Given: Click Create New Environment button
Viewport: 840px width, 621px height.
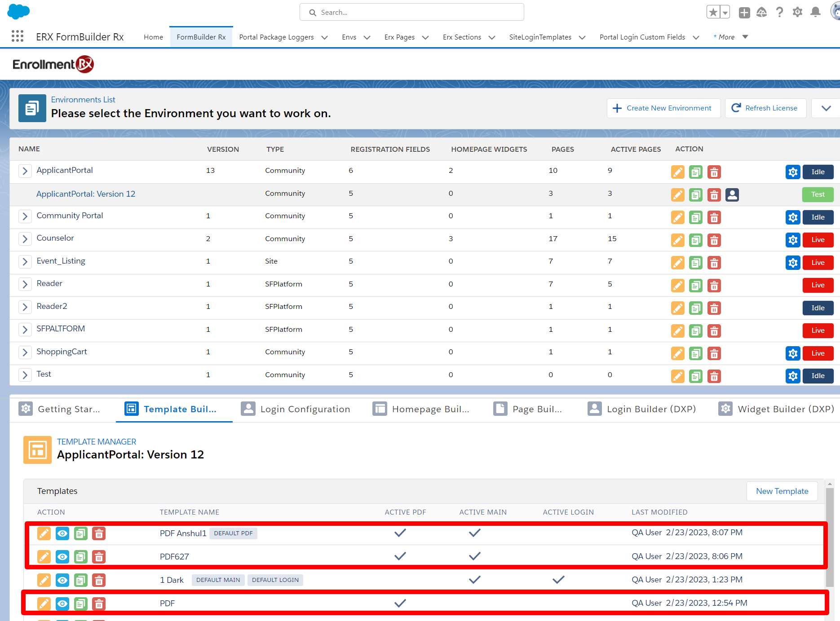Looking at the screenshot, I should 663,108.
